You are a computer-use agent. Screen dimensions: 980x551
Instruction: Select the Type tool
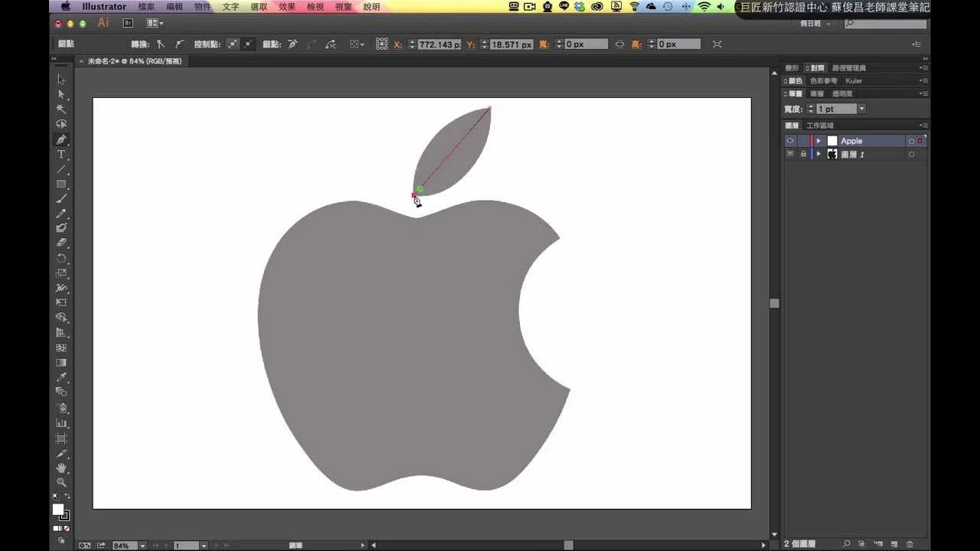(61, 155)
